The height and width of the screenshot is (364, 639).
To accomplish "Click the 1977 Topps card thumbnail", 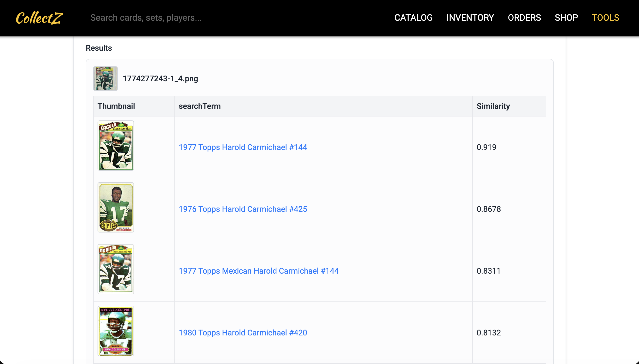I will click(x=116, y=145).
